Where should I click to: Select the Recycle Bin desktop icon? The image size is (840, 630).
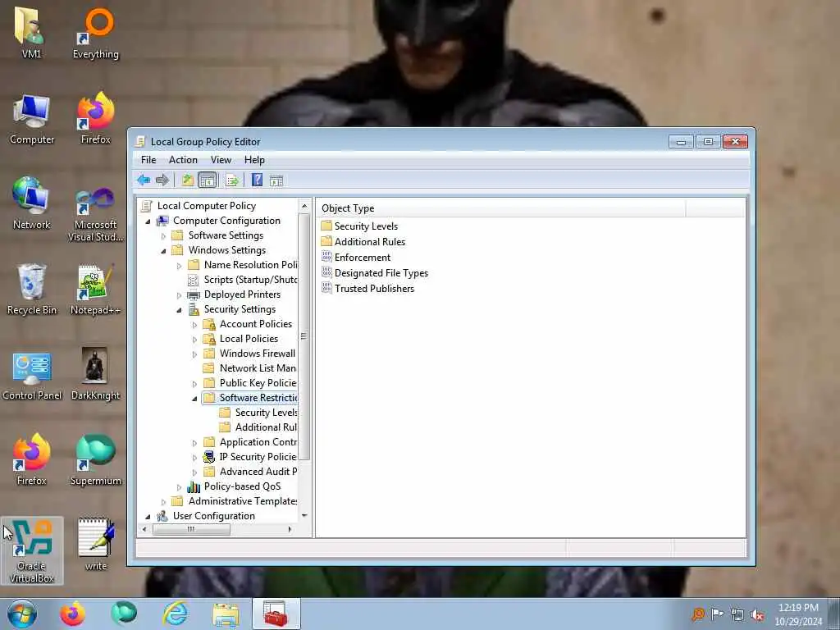pyautogui.click(x=32, y=290)
